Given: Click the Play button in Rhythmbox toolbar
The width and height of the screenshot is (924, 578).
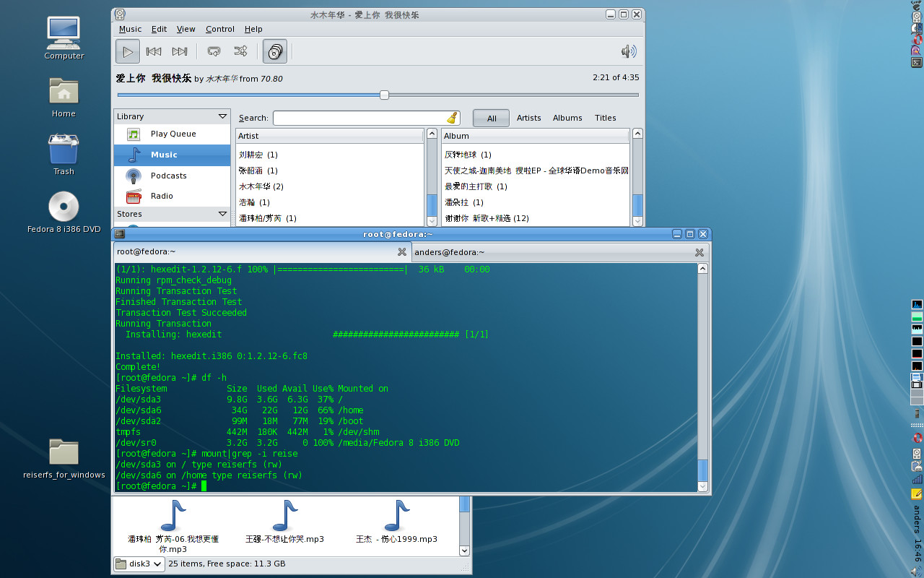Looking at the screenshot, I should click(x=128, y=51).
